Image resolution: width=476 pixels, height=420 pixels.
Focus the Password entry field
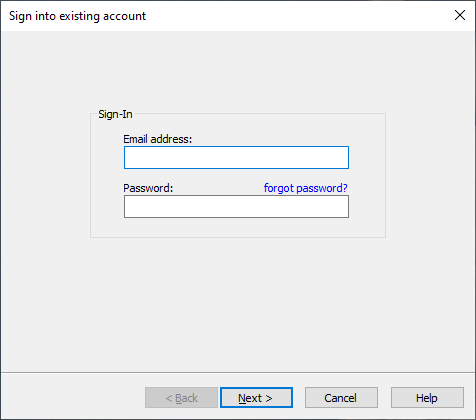236,206
